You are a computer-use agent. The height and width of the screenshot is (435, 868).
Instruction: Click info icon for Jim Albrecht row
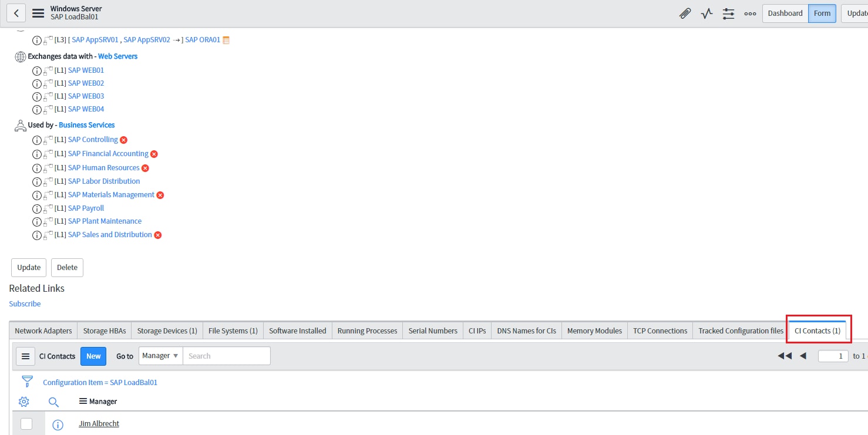tap(58, 425)
